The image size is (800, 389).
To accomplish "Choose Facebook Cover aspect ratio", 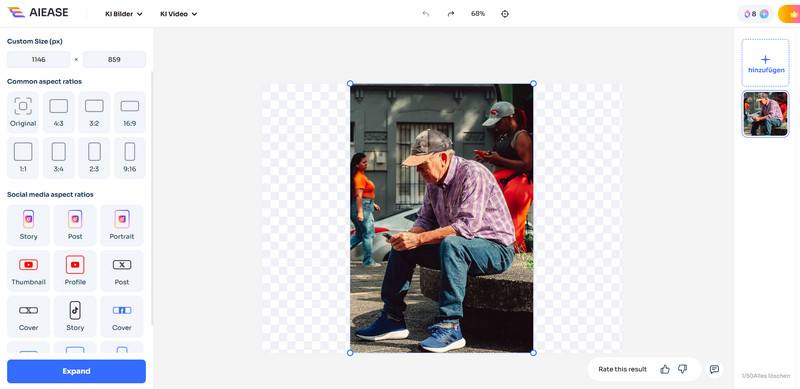I will [122, 317].
